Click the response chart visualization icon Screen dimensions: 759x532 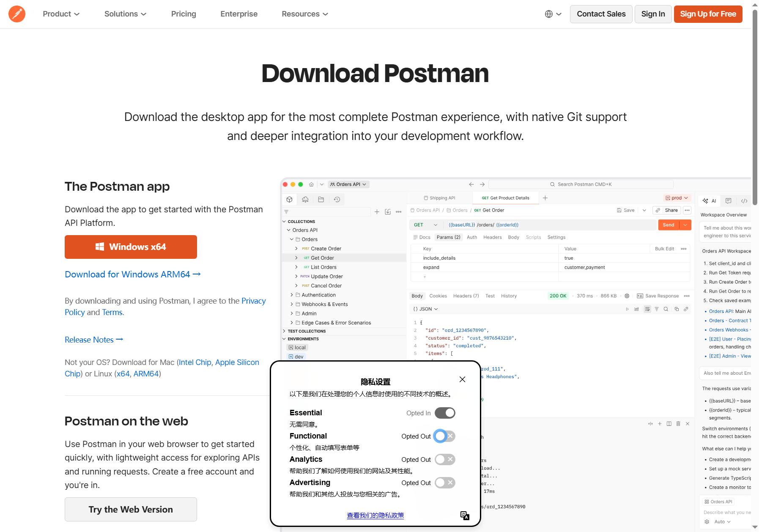click(x=636, y=309)
